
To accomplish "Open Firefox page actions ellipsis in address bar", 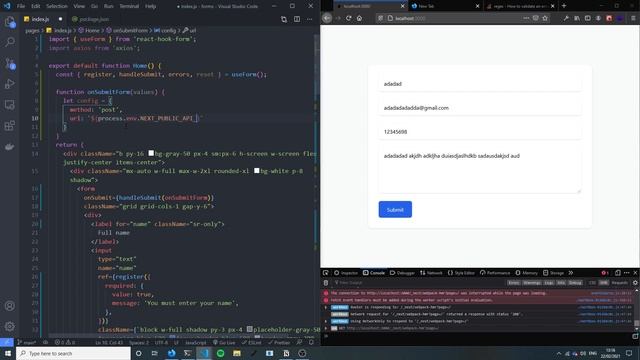I will pyautogui.click(x=526, y=18).
